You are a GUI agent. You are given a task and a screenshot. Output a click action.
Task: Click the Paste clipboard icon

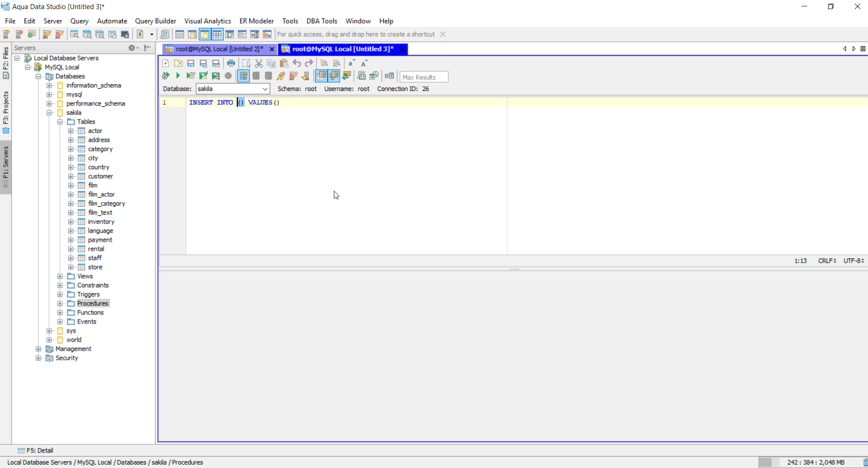[284, 64]
